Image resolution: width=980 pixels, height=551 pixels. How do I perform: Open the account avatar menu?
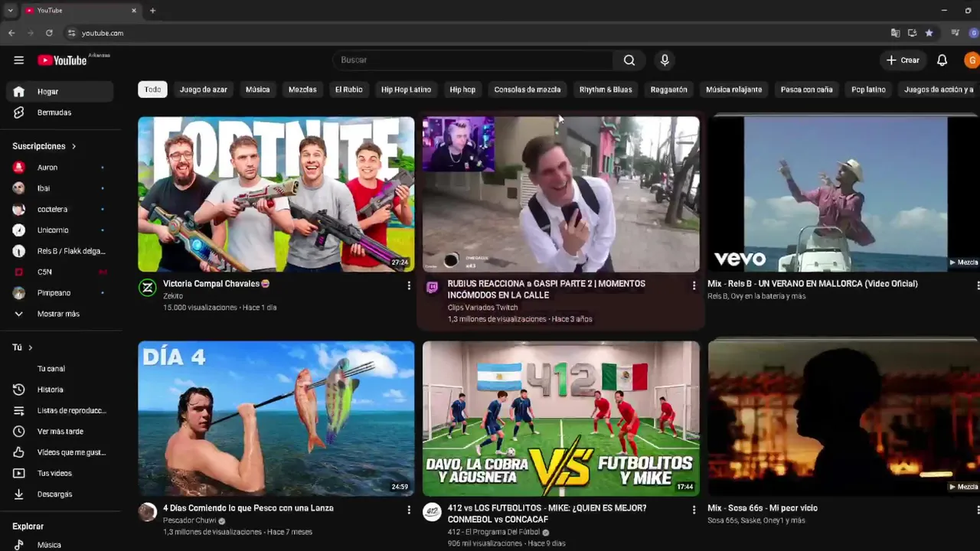click(972, 60)
